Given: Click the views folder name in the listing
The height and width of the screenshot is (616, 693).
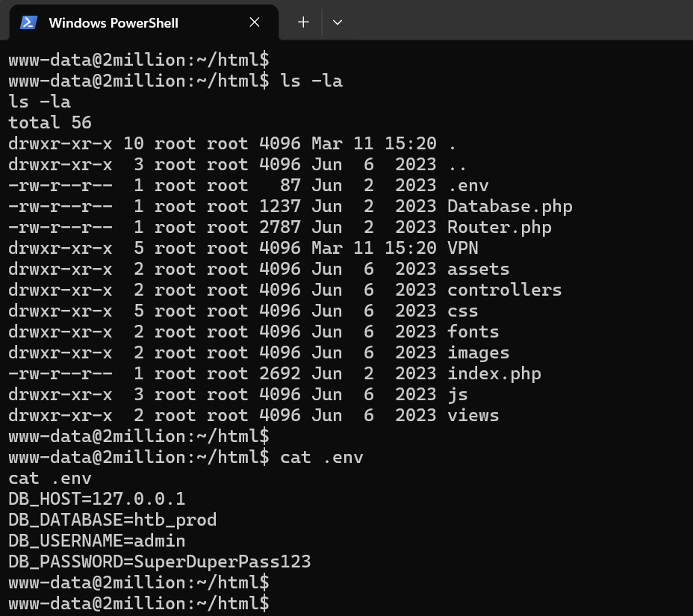Looking at the screenshot, I should point(473,415).
